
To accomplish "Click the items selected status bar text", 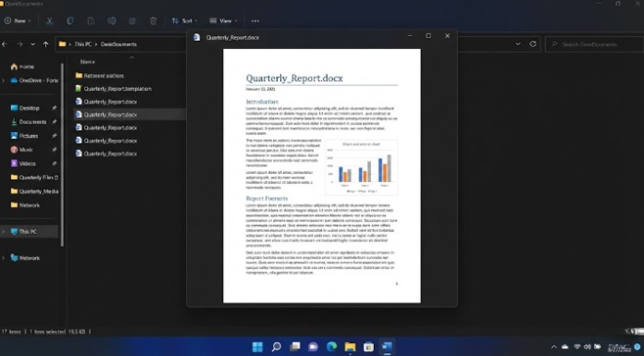I will pyautogui.click(x=57, y=331).
